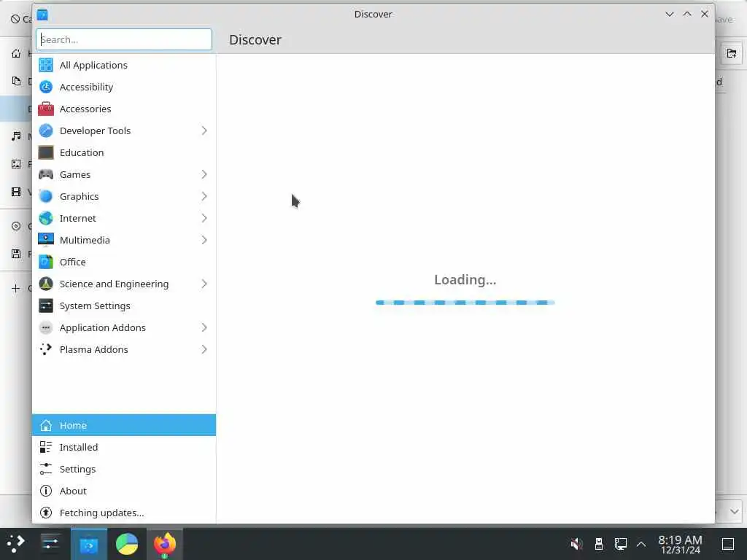Click the Home house icon
The width and height of the screenshot is (747, 560).
click(x=46, y=425)
